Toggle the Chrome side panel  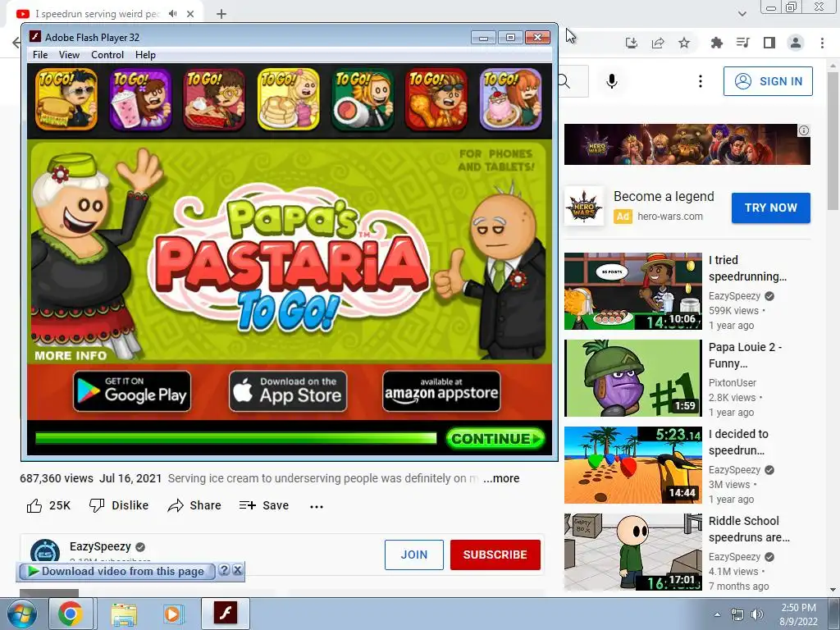point(769,43)
